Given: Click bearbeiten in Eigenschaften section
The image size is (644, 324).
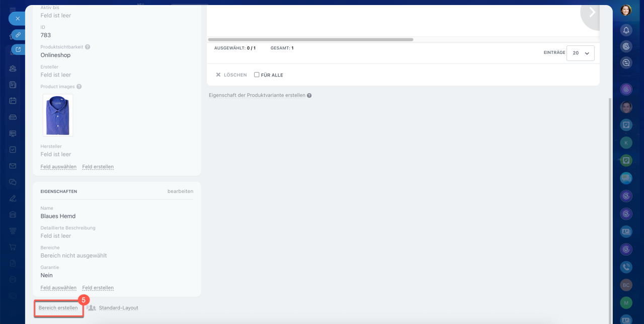Looking at the screenshot, I should (180, 191).
